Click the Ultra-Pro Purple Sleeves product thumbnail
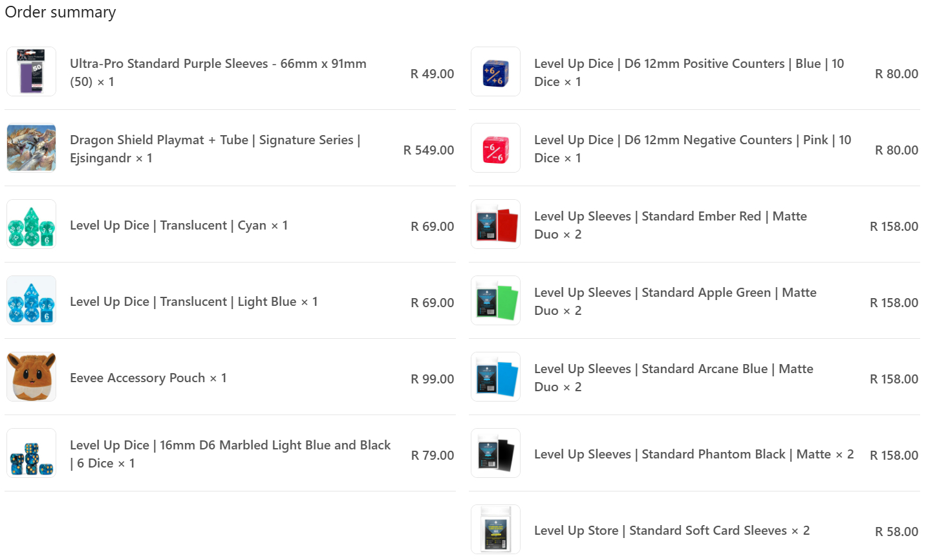The image size is (926, 560). [x=31, y=72]
